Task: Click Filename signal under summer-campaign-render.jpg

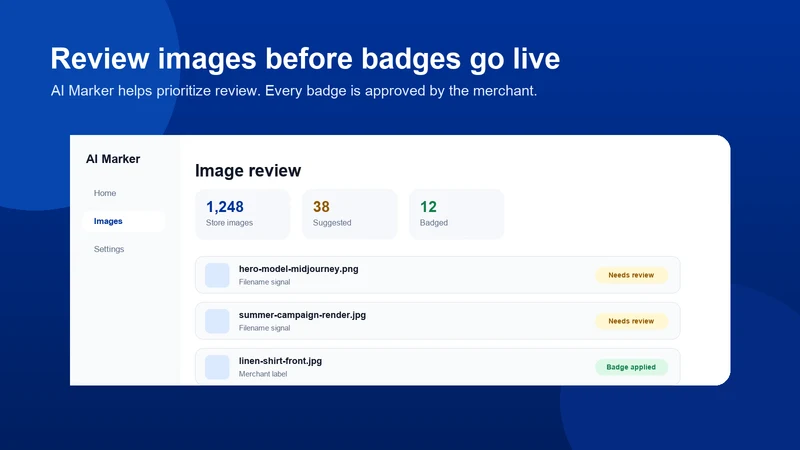Action: (264, 328)
